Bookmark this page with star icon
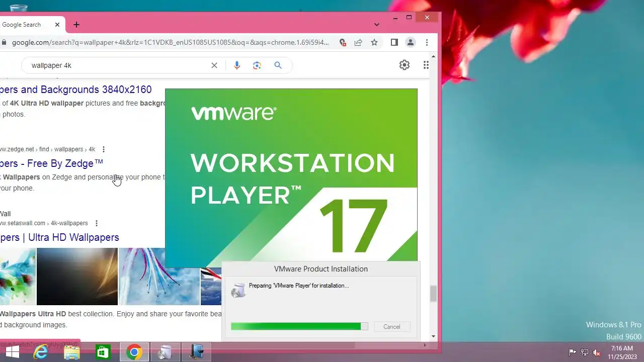The image size is (644, 362). pos(374,43)
